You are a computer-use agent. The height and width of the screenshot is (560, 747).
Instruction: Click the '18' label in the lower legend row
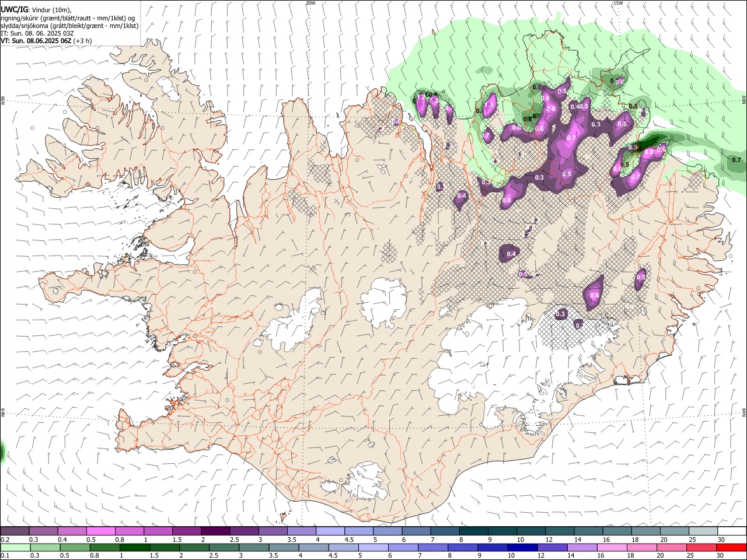[x=631, y=555]
